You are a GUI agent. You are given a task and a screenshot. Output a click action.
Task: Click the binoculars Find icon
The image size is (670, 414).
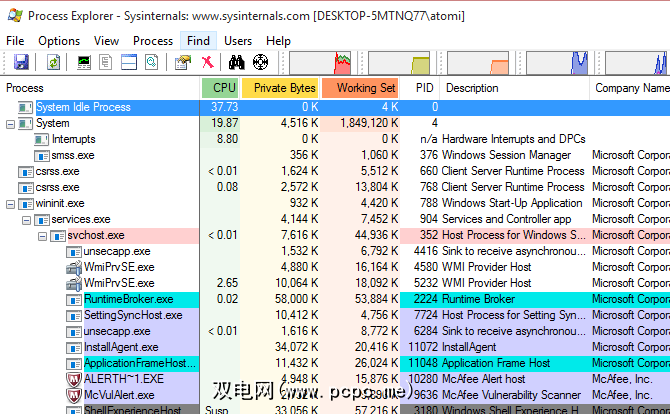(237, 62)
